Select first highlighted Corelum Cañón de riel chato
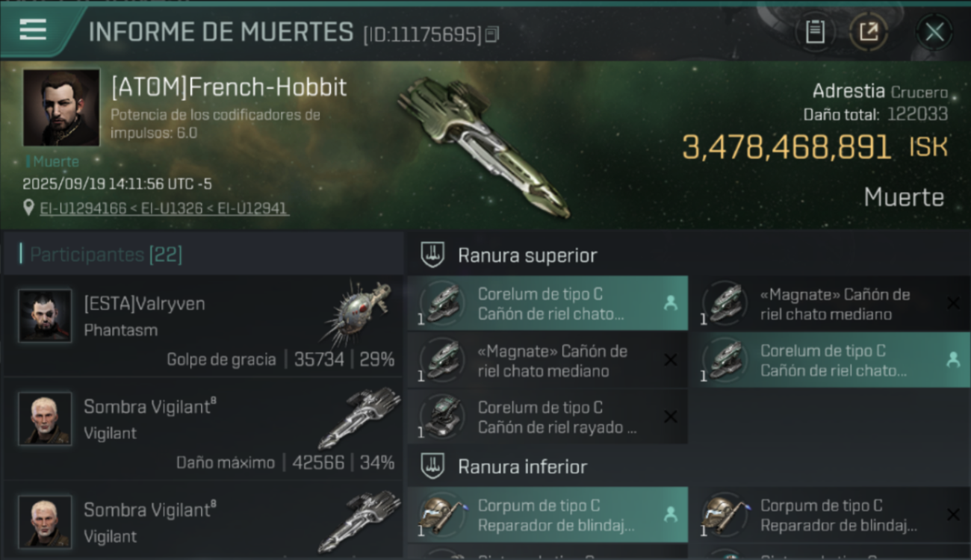The height and width of the screenshot is (560, 971). (547, 304)
